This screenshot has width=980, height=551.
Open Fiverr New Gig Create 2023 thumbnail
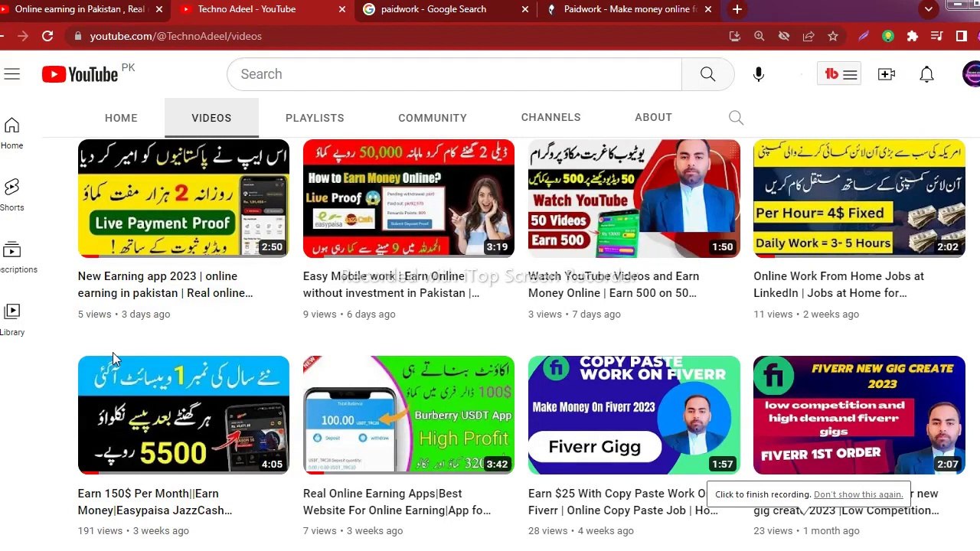click(859, 415)
